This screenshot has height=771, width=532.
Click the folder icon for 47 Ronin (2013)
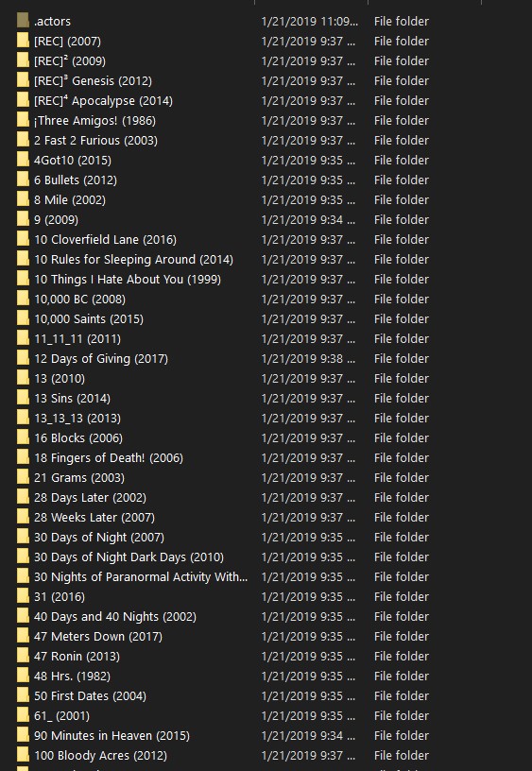pos(23,656)
